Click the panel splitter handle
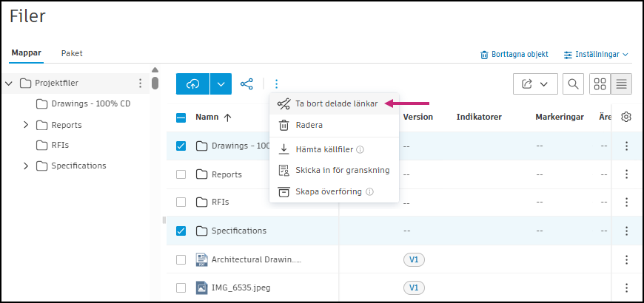644x303 pixels. (x=164, y=220)
